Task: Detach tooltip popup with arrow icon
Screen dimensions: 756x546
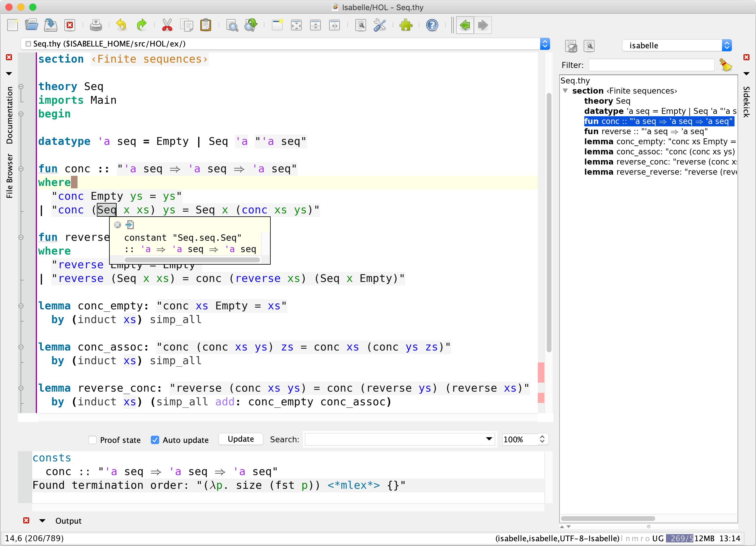Action: click(x=130, y=225)
